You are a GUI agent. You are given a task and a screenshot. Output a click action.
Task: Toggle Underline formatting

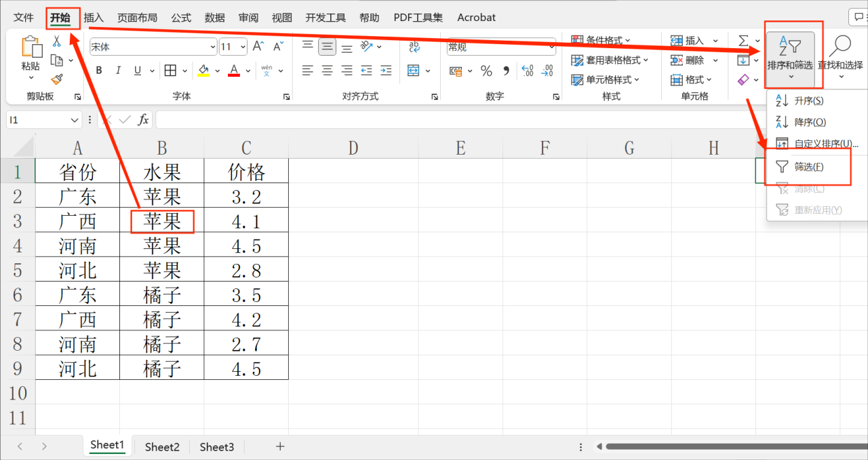(x=138, y=71)
